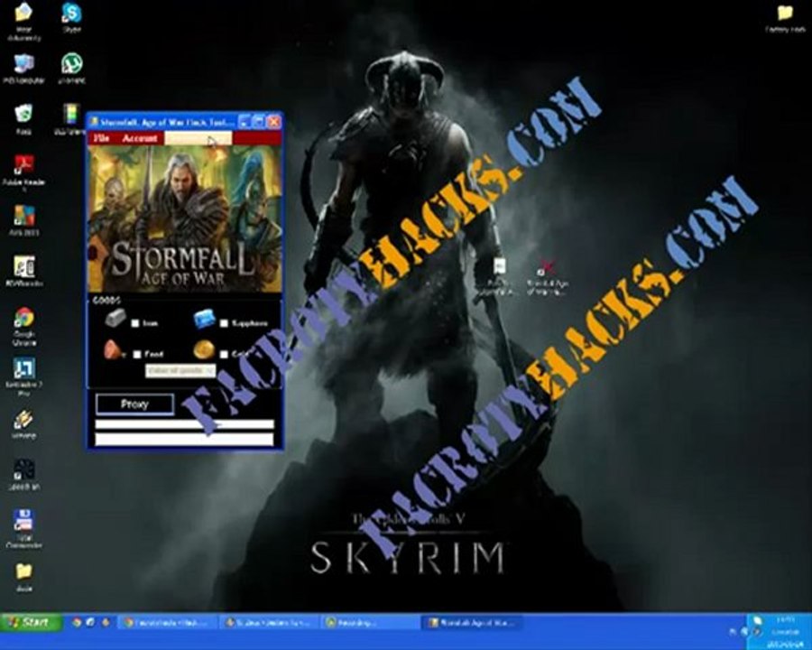Close the Stormfall hack tool window
The height and width of the screenshot is (650, 812).
(x=273, y=122)
